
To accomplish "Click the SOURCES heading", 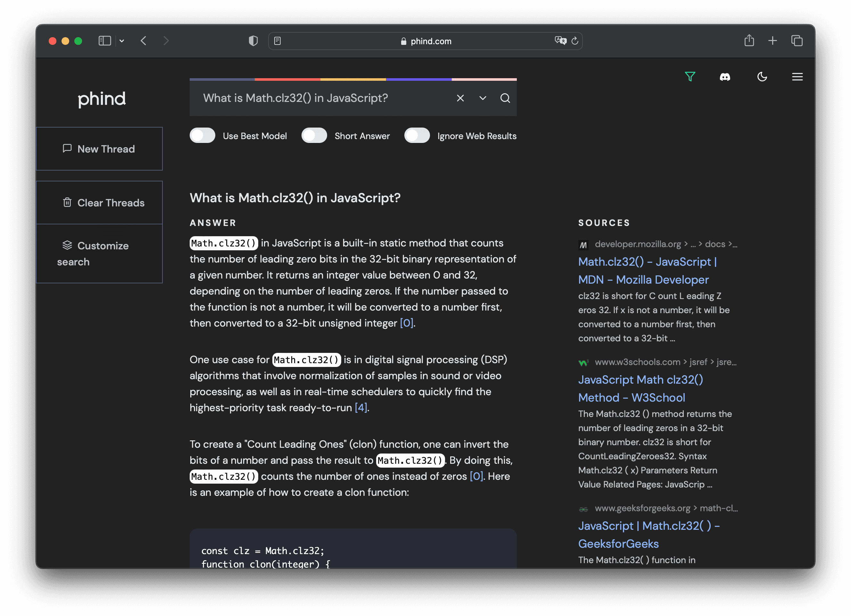I will pyautogui.click(x=604, y=223).
